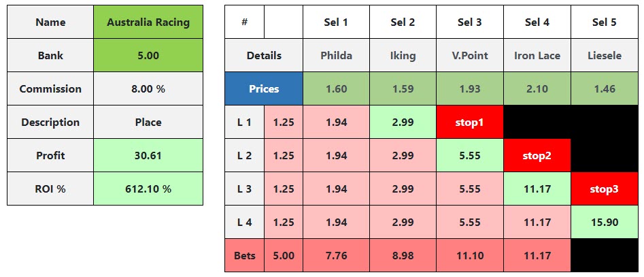
Task: Select the Sel 1 column header
Action: [x=336, y=22]
